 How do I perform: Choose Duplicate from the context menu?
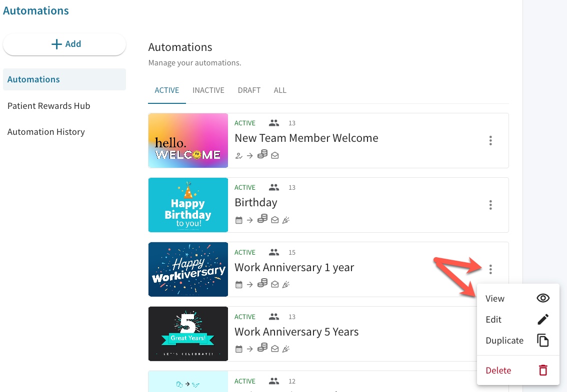(x=518, y=341)
